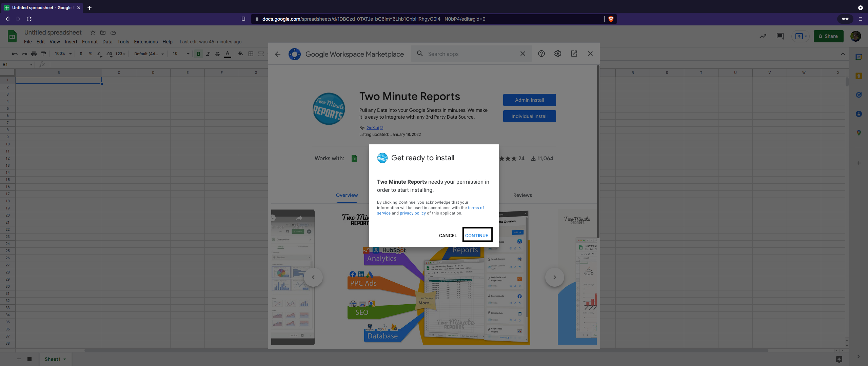Open the Format menu
868x366 pixels.
pos(90,42)
